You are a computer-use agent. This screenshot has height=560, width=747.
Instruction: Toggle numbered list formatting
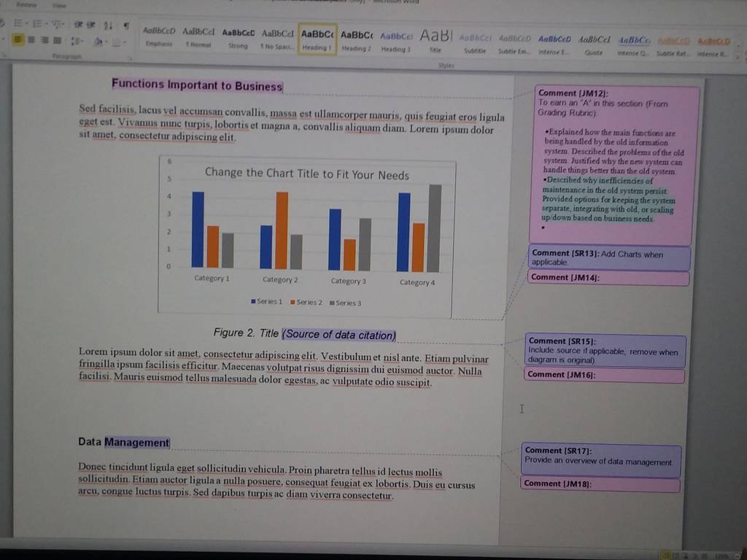click(x=38, y=23)
